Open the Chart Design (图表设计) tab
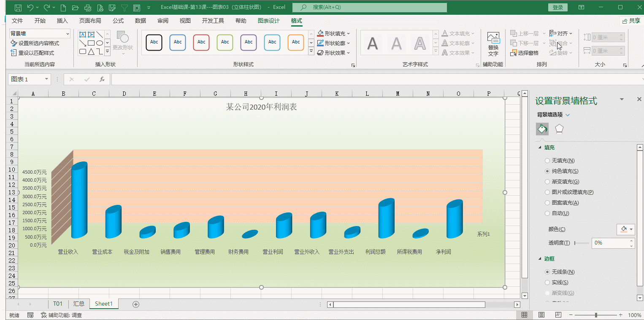Viewport: 644px width, 320px height. (269, 21)
